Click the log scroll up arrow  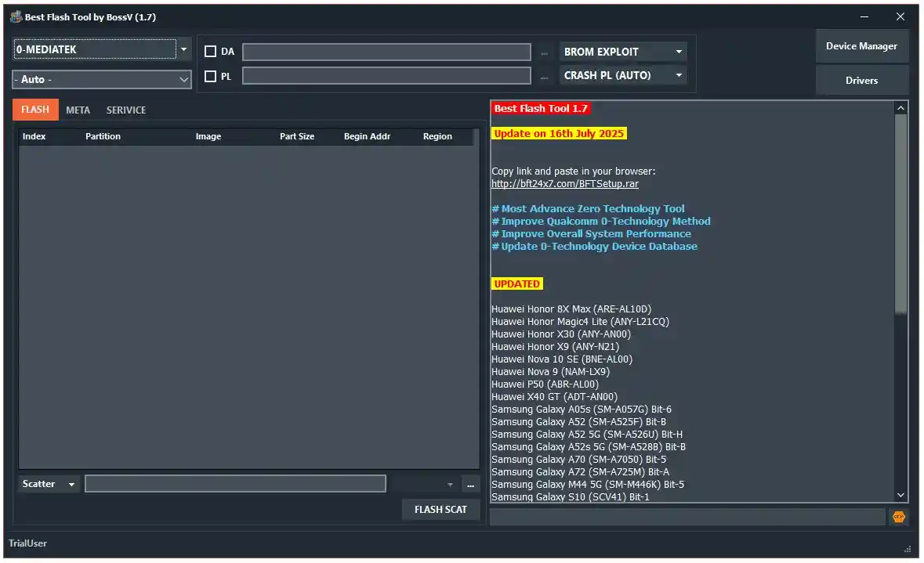tap(900, 108)
